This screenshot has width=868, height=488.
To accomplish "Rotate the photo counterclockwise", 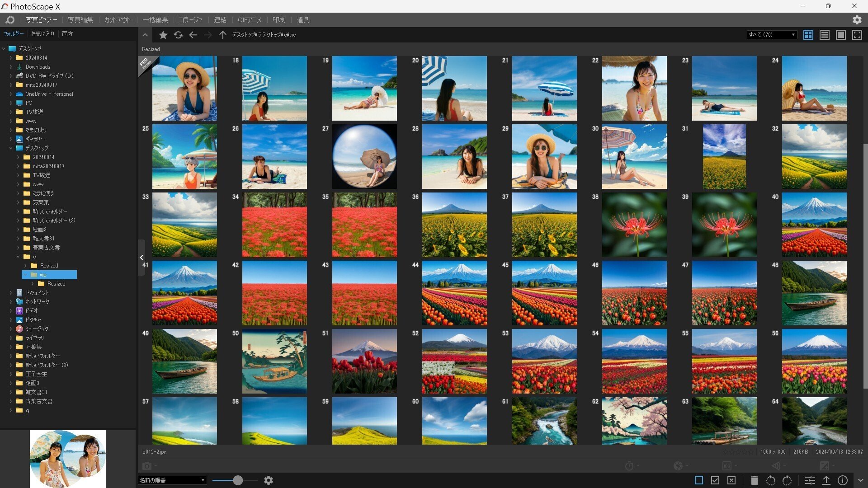I will click(771, 480).
